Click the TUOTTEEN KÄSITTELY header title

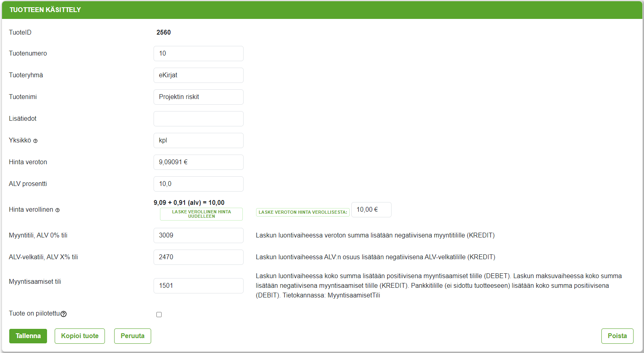click(45, 10)
